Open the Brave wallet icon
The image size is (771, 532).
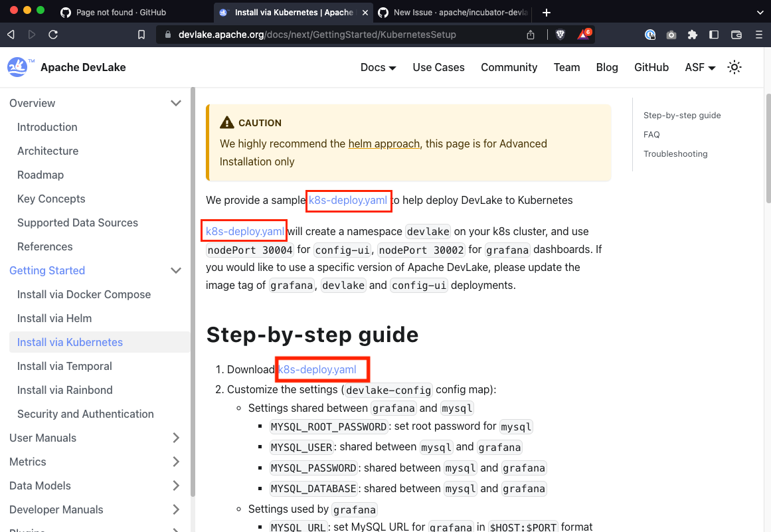736,35
